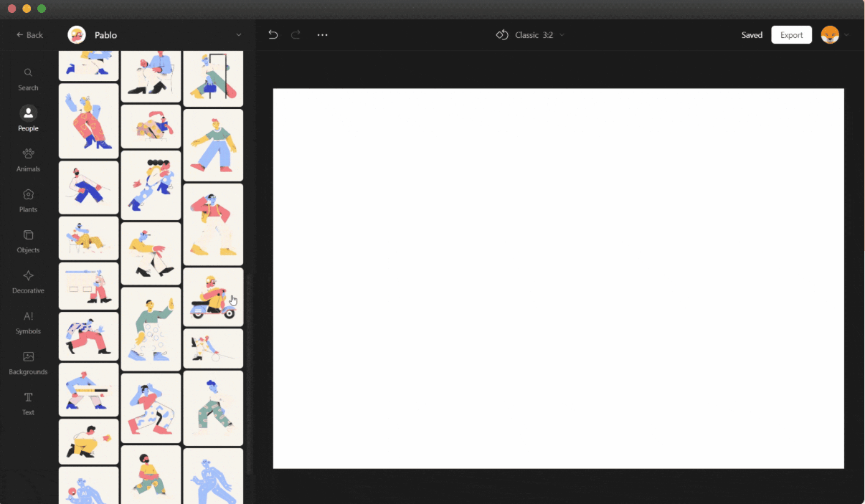865x504 pixels.
Task: Open the Objects category
Action: [28, 240]
